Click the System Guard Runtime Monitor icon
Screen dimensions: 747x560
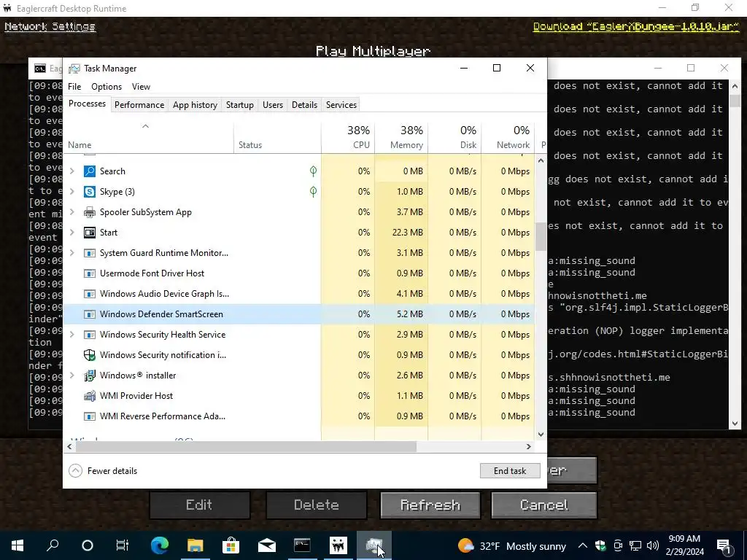pyautogui.click(x=90, y=253)
